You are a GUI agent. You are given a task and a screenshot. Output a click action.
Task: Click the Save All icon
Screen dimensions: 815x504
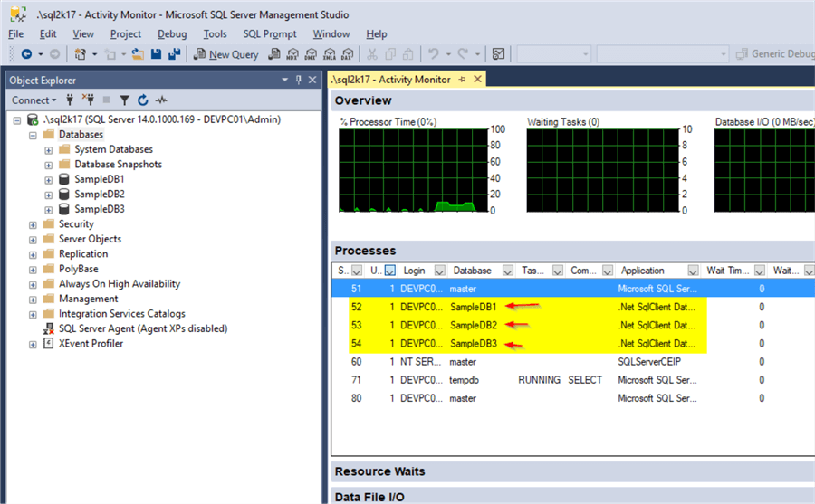[175, 54]
